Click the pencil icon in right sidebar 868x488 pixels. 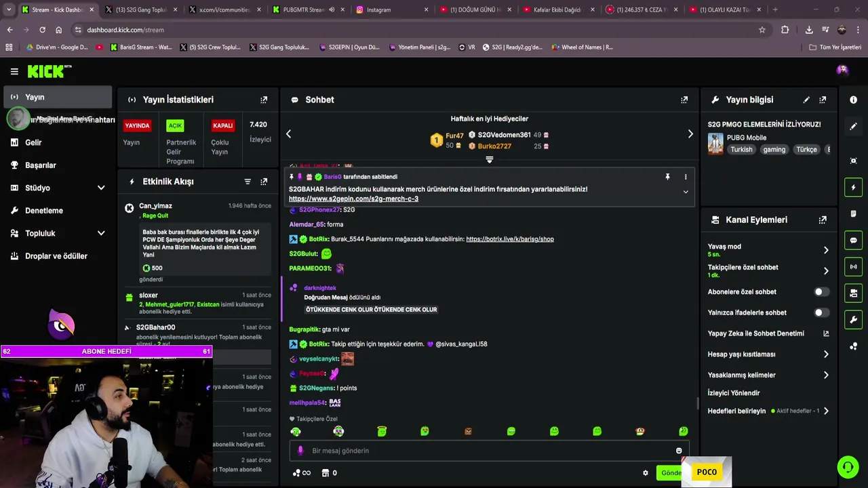click(x=853, y=127)
